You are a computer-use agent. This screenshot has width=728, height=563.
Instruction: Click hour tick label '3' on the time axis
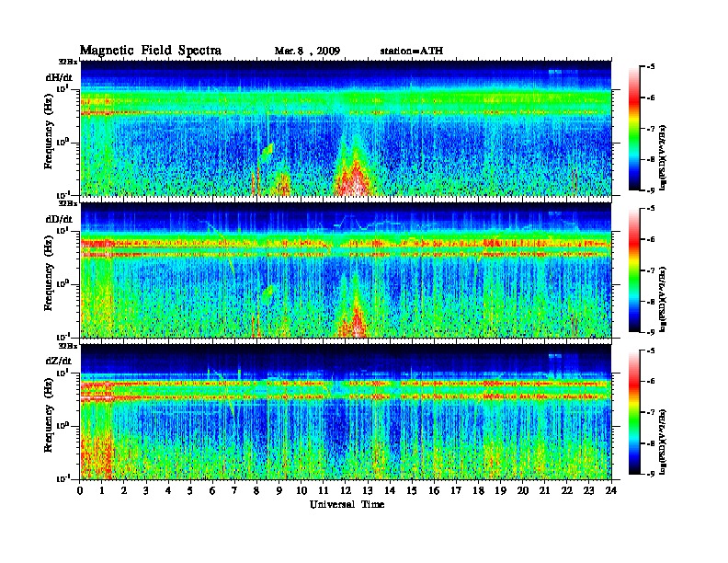tap(146, 491)
